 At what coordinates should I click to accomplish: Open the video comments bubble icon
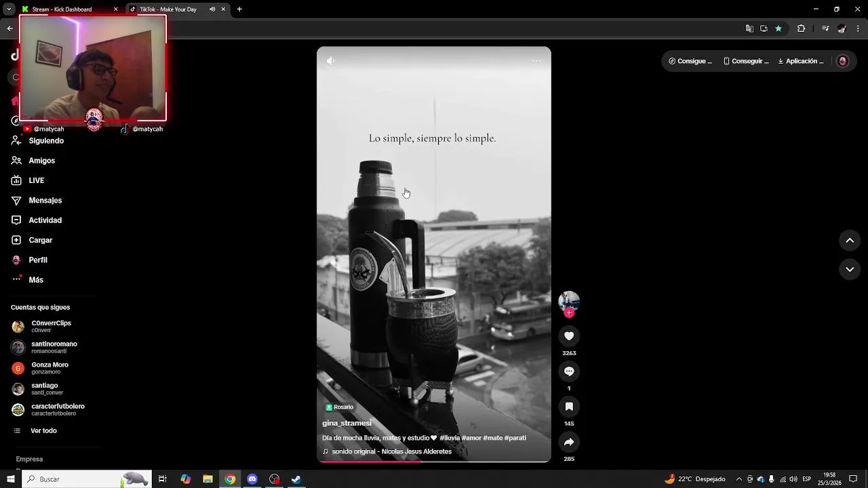tap(569, 371)
